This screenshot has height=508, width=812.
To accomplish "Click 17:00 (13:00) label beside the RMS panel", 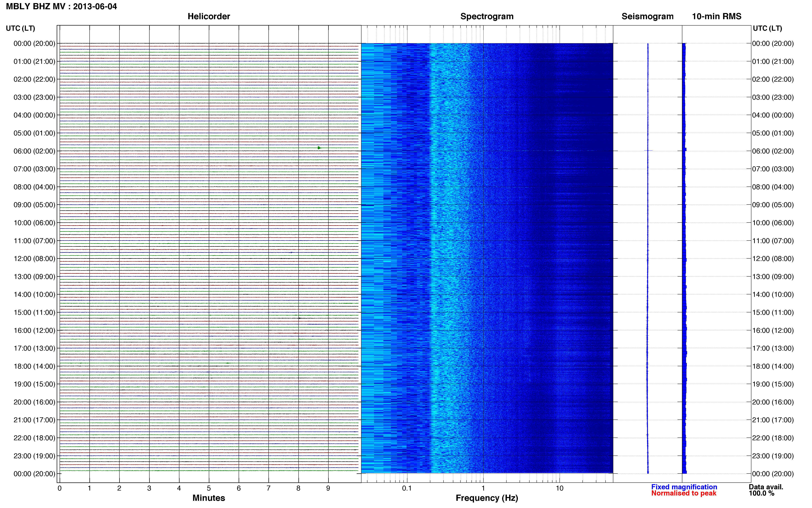I will coord(773,348).
